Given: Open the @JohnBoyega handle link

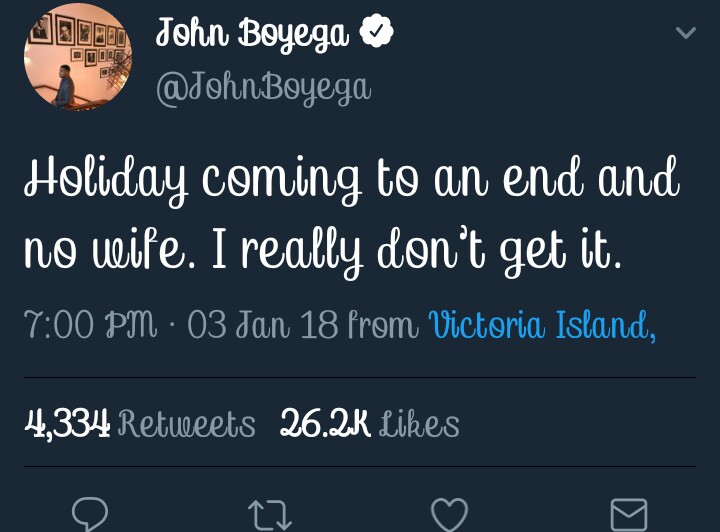Looking at the screenshot, I should [263, 87].
